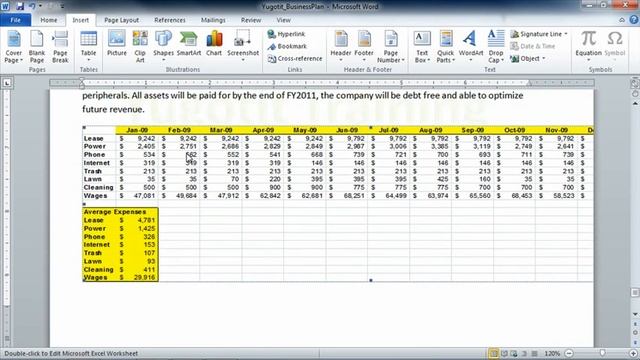Select the Average Expenses heading cell
Screen dimensions: 640x360
pos(115,212)
